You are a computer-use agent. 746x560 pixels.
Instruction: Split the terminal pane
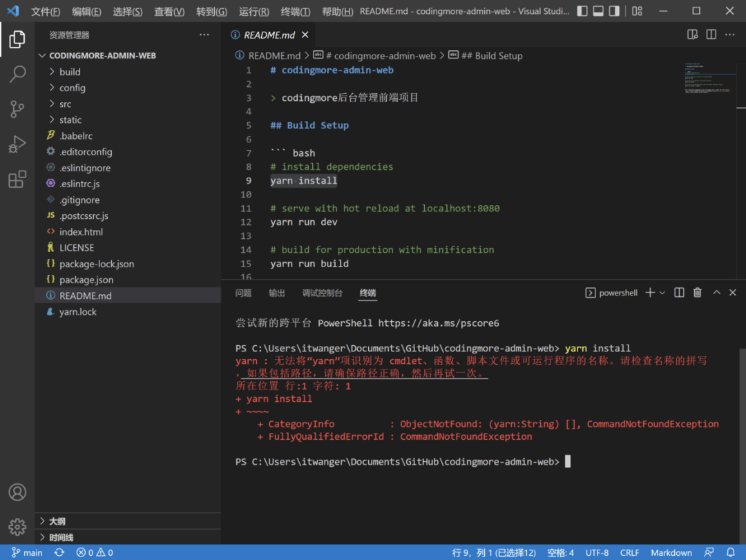tap(679, 293)
